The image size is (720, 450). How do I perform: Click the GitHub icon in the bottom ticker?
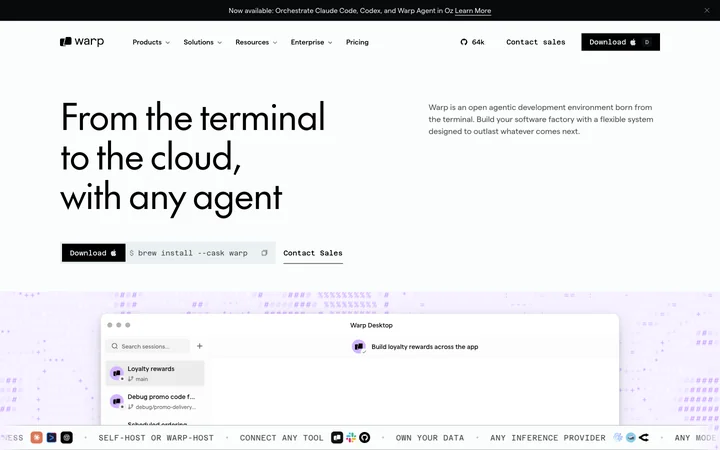tap(365, 438)
